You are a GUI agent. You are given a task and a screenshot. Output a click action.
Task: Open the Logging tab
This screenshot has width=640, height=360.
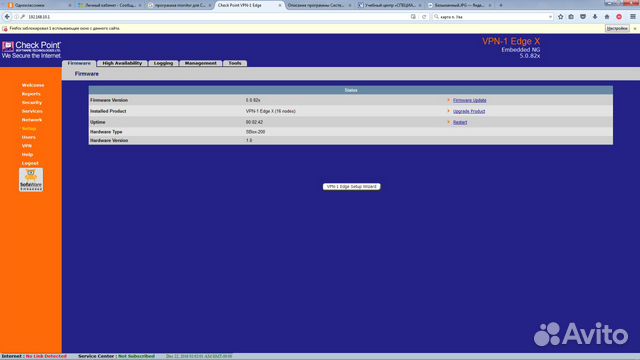[163, 63]
